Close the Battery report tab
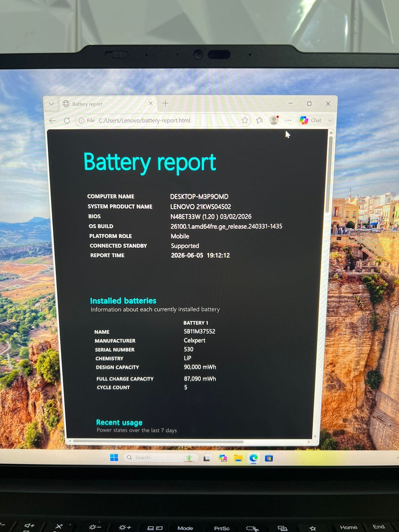This screenshot has height=532, width=399. click(x=150, y=103)
